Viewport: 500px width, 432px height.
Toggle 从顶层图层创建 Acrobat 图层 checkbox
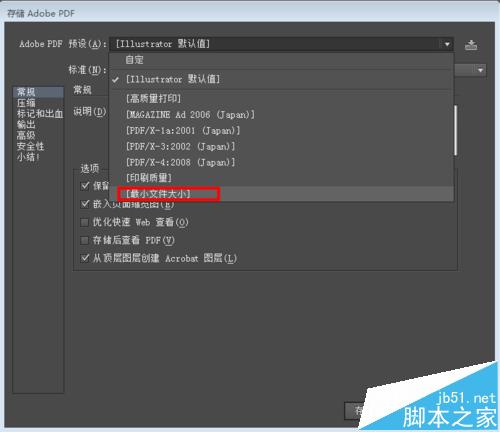click(x=85, y=258)
